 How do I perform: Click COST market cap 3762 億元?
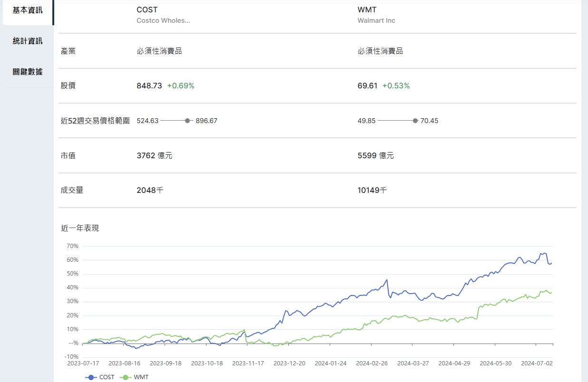155,155
